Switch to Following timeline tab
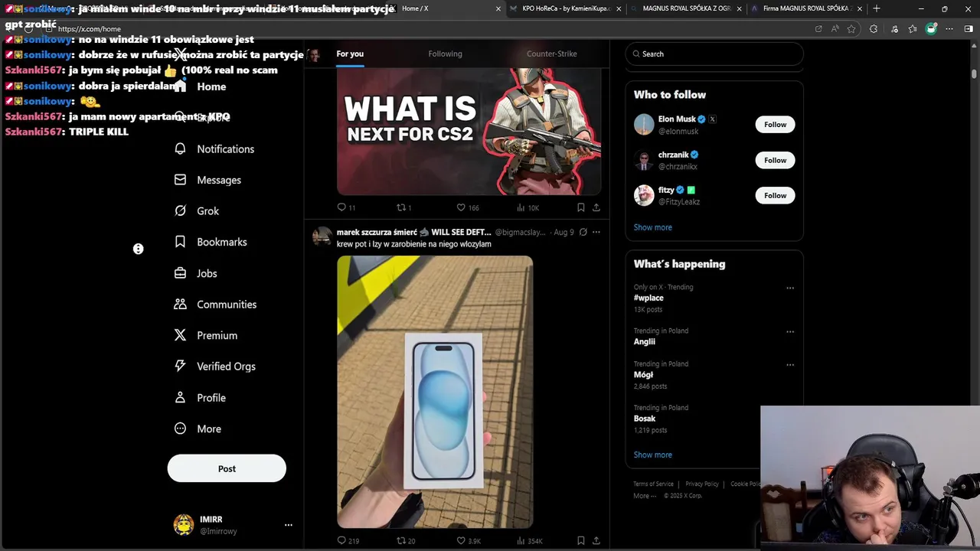The width and height of the screenshot is (980, 551). tap(445, 54)
